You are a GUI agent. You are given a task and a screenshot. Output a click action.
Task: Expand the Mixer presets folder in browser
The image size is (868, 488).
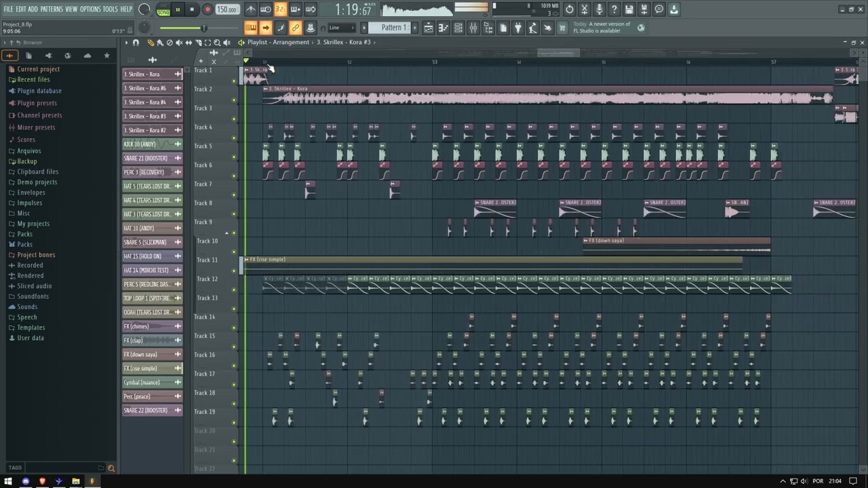click(36, 127)
